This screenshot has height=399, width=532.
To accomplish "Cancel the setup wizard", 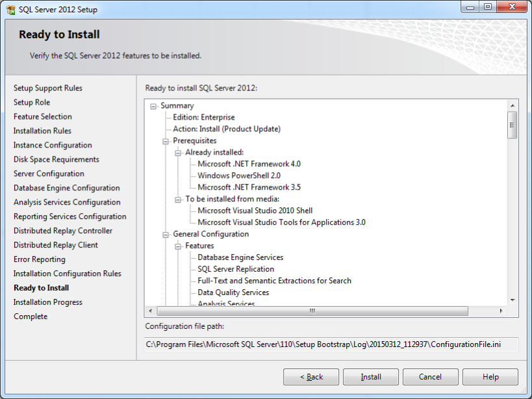I will 431,377.
